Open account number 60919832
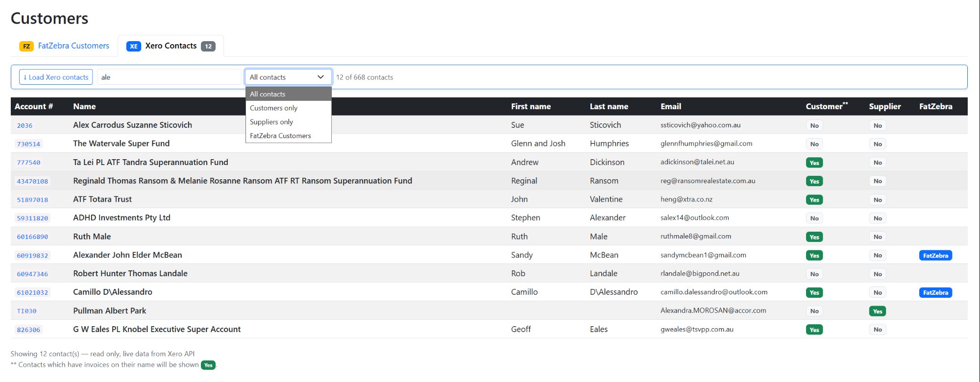Screen dimensions: 980x382 click(32, 256)
